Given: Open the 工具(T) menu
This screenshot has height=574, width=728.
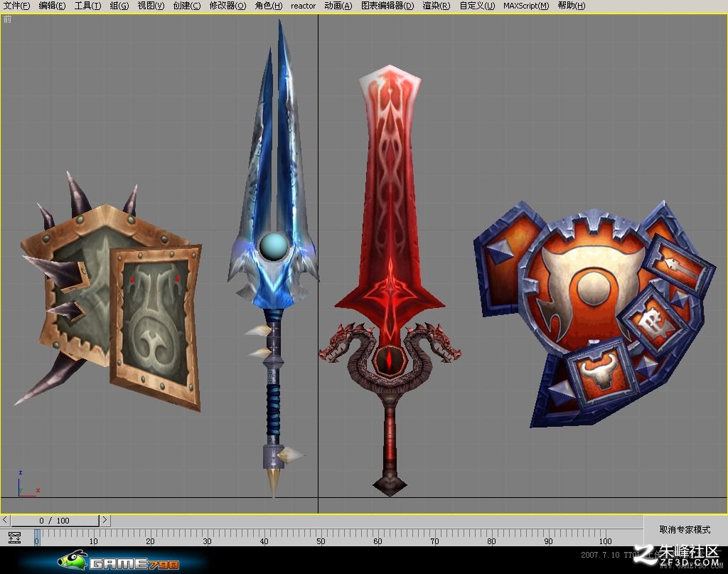Looking at the screenshot, I should tap(87, 6).
